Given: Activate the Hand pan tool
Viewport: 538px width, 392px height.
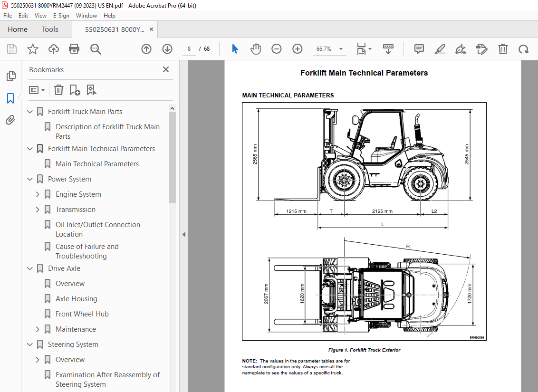Looking at the screenshot, I should 256,49.
